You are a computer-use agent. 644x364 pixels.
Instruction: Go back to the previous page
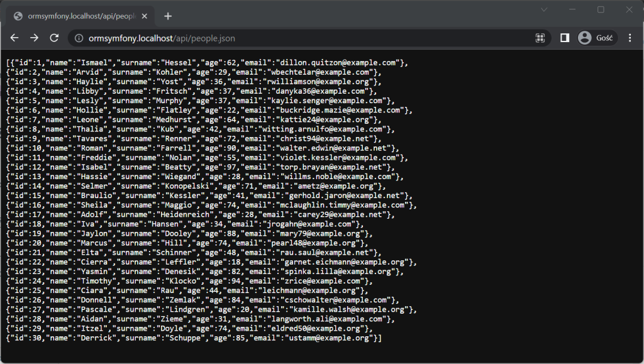(14, 38)
